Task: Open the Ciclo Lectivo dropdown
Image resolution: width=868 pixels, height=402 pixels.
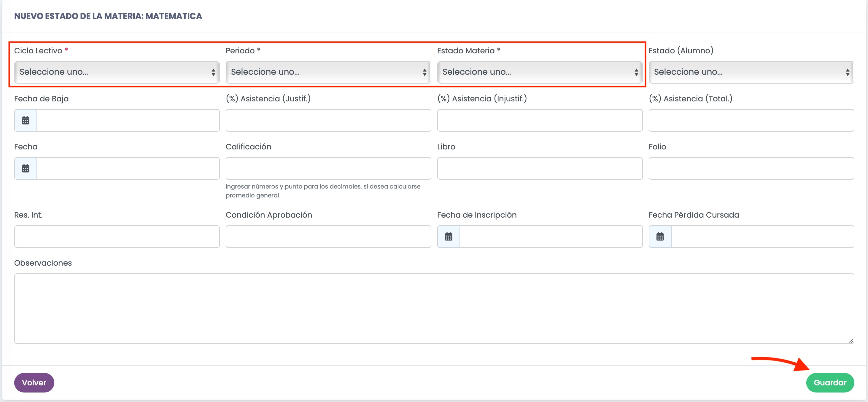Action: (117, 72)
